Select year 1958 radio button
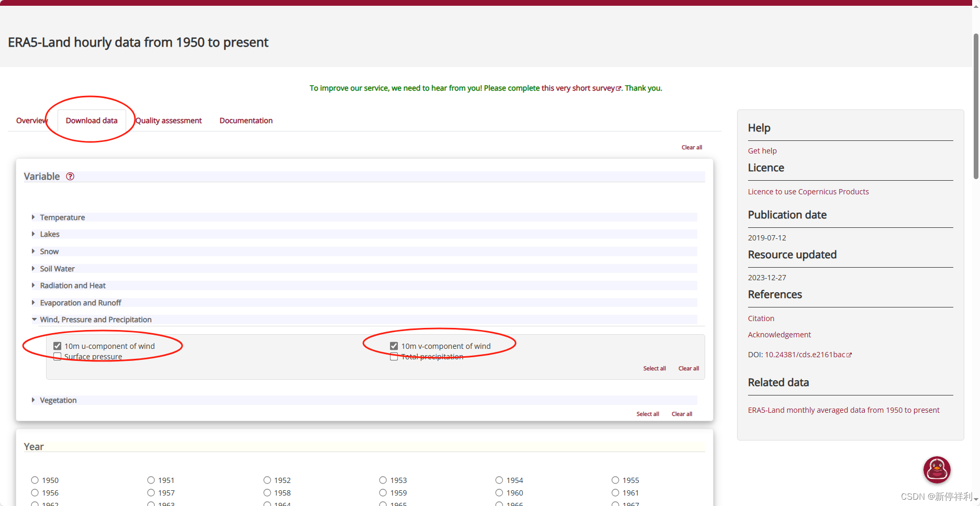 click(267, 493)
